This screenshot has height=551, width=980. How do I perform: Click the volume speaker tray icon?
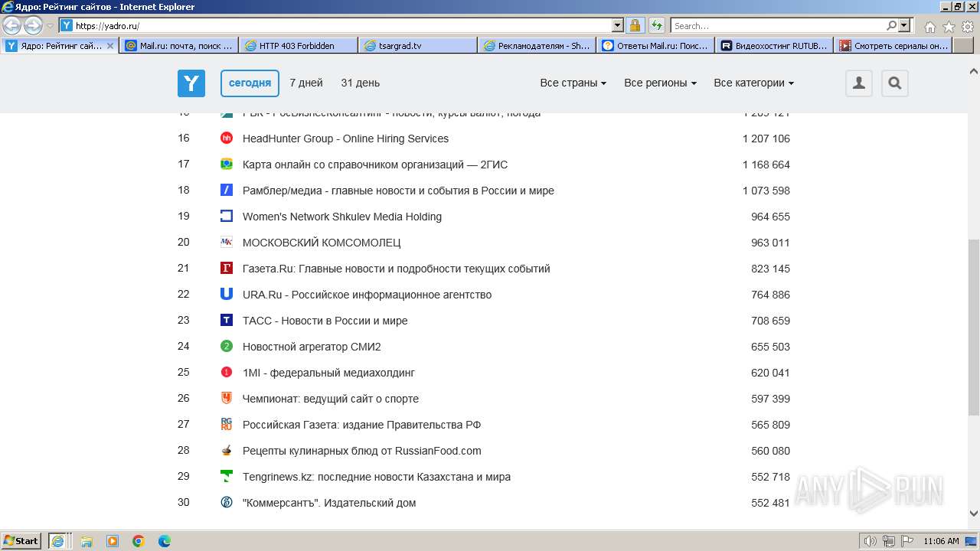(x=871, y=541)
